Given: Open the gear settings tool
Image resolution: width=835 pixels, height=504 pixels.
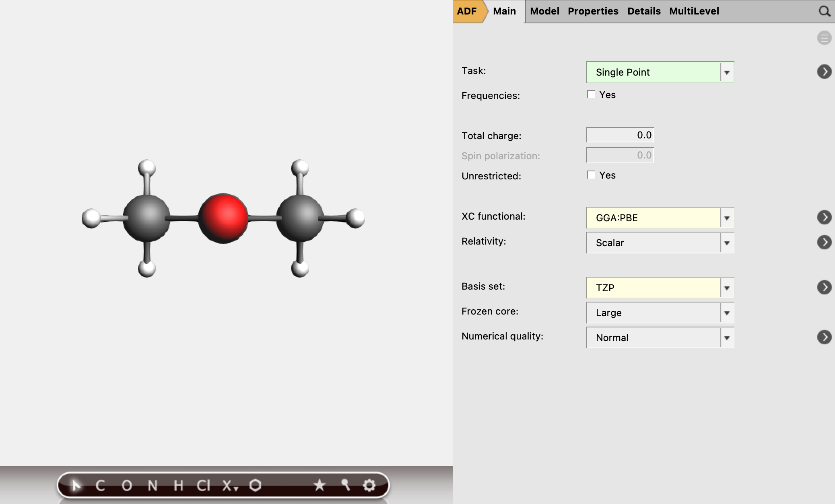Looking at the screenshot, I should [x=369, y=485].
